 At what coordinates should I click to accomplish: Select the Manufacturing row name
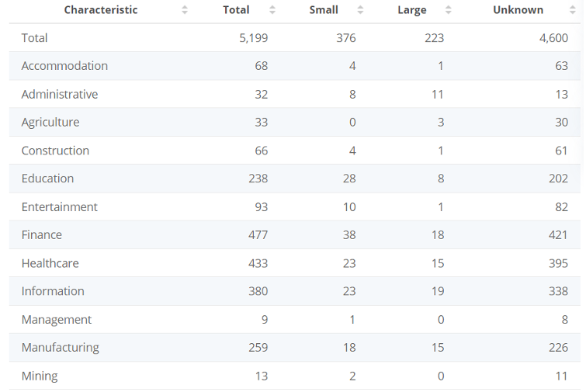[61, 347]
